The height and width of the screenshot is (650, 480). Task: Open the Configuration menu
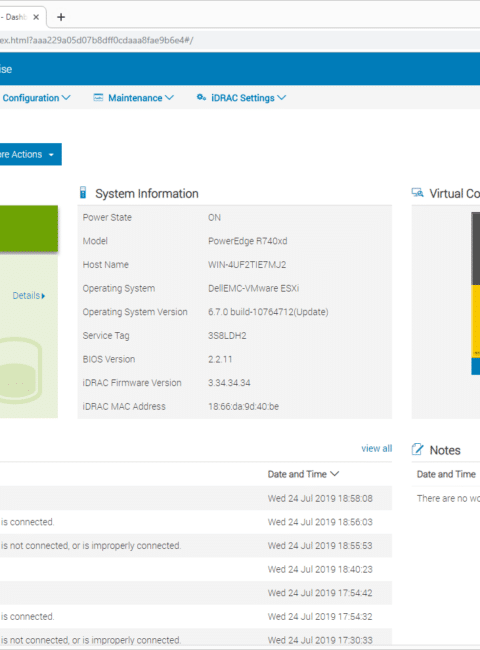36,98
